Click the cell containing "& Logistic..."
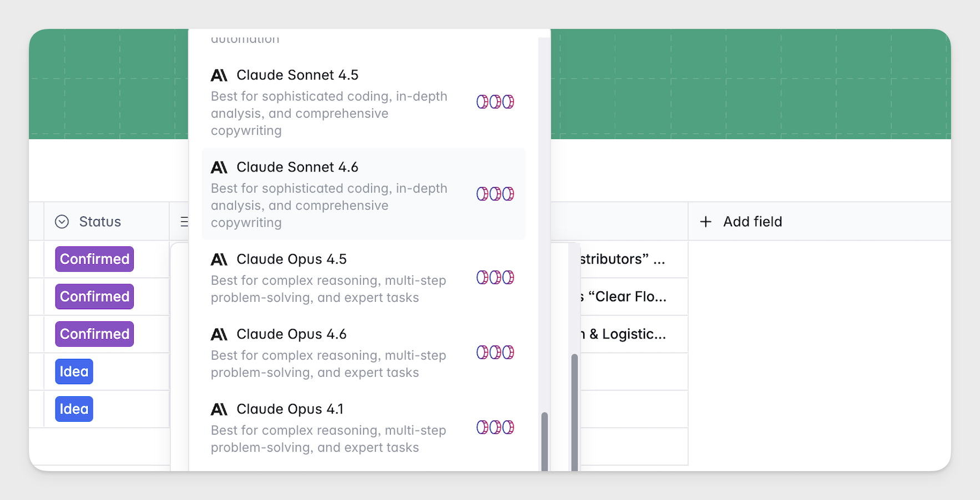This screenshot has width=980, height=500. (x=634, y=334)
